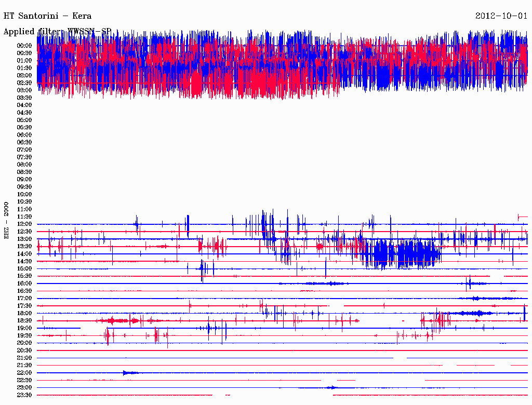Click the vertical EHZ - 2000 channel label
The image size is (532, 405).
tap(7, 220)
